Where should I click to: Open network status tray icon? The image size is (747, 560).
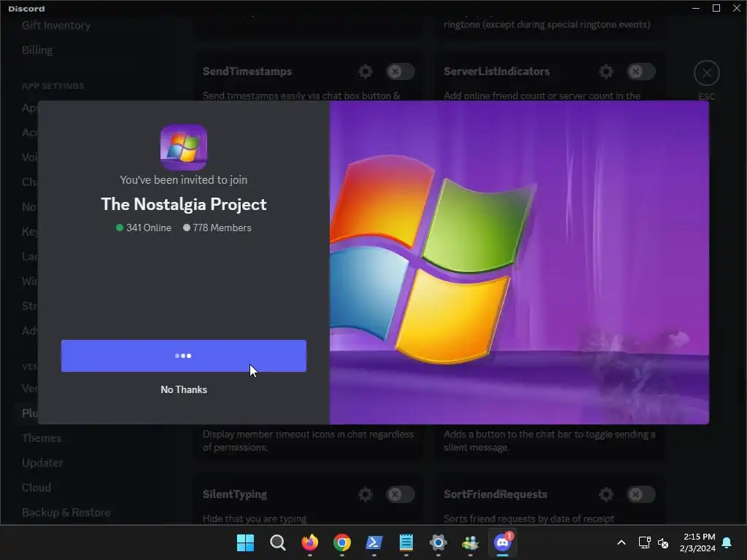[x=644, y=542]
